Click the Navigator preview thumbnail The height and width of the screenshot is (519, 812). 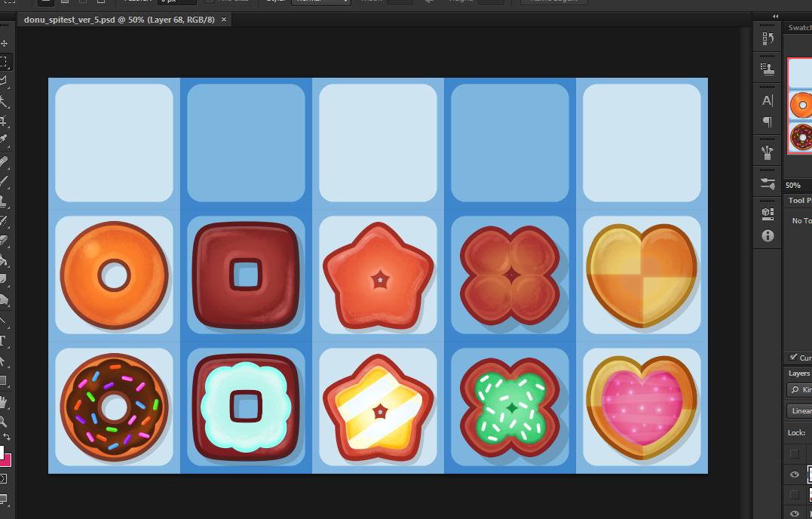[x=800, y=106]
